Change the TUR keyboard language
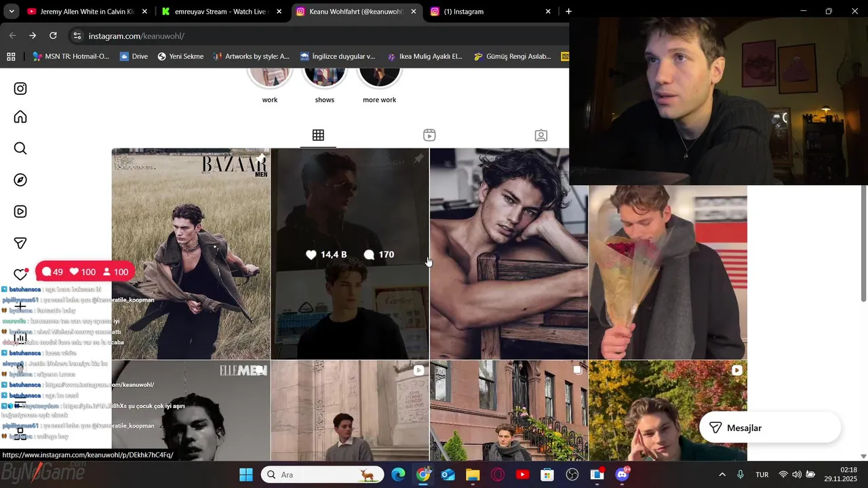This screenshot has height=488, width=868. [x=762, y=474]
